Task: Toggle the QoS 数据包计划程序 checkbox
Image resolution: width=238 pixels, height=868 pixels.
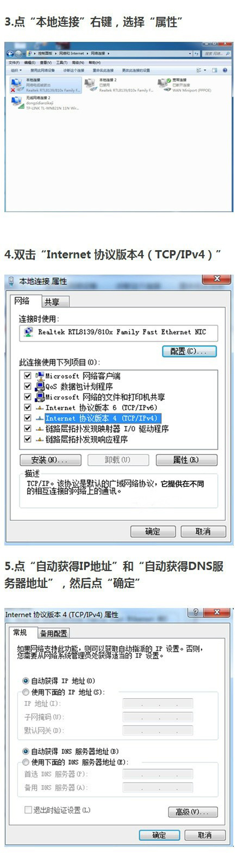Action: pyautogui.click(x=28, y=386)
